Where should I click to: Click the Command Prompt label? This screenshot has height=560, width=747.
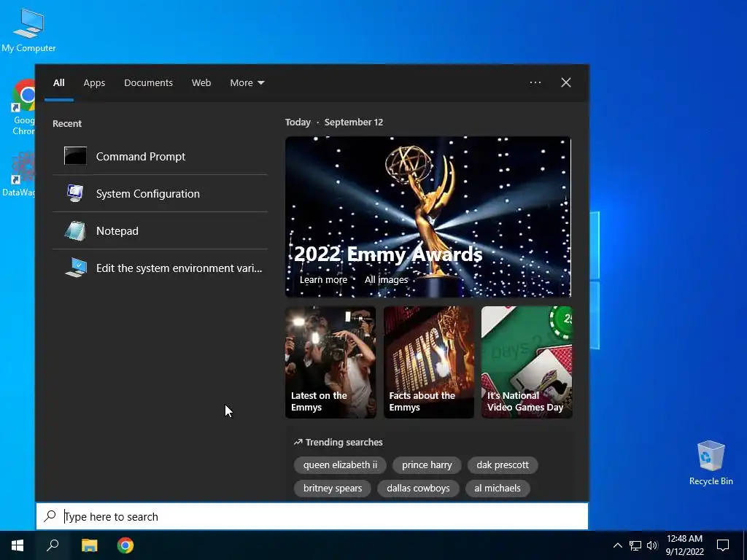141,156
